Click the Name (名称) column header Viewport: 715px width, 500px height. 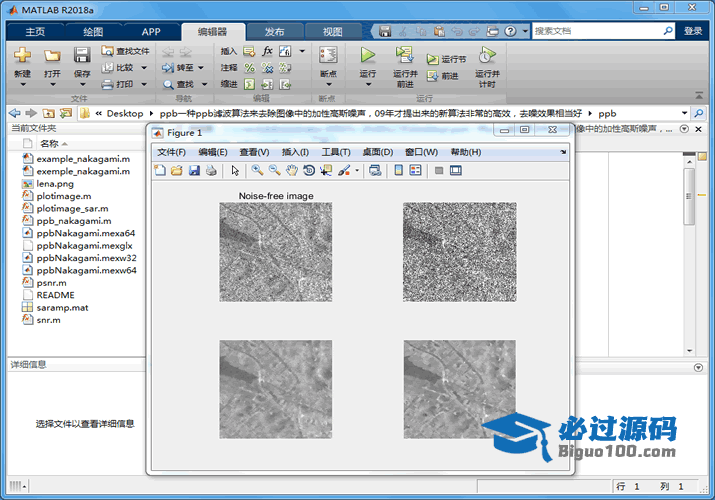click(x=49, y=144)
